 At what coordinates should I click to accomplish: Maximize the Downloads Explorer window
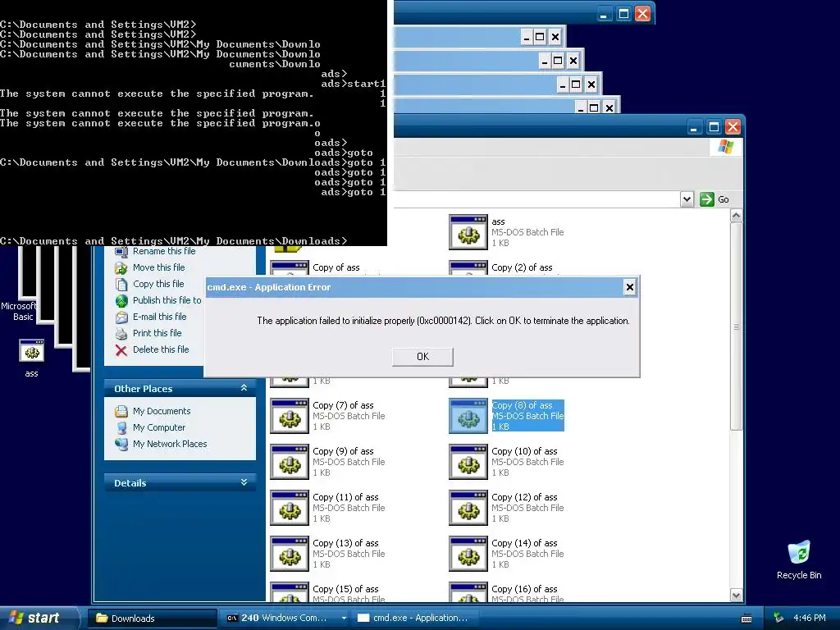[x=714, y=127]
